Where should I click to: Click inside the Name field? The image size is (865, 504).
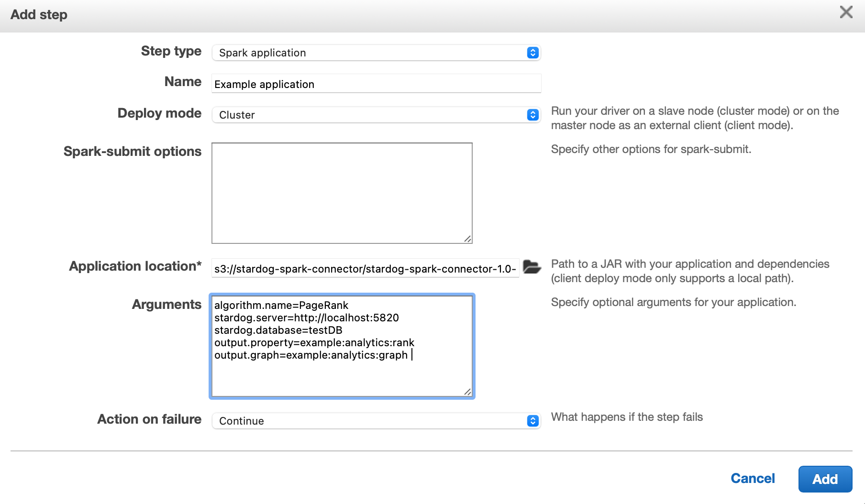coord(376,83)
